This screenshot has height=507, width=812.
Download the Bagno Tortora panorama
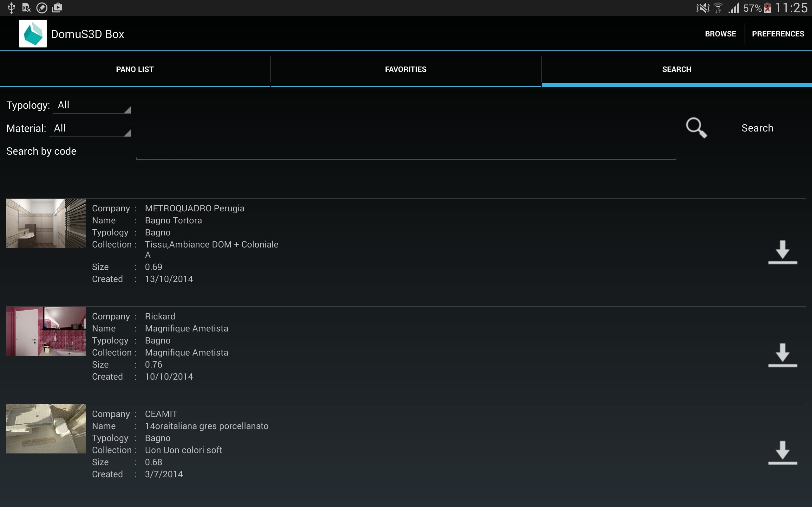[783, 252]
